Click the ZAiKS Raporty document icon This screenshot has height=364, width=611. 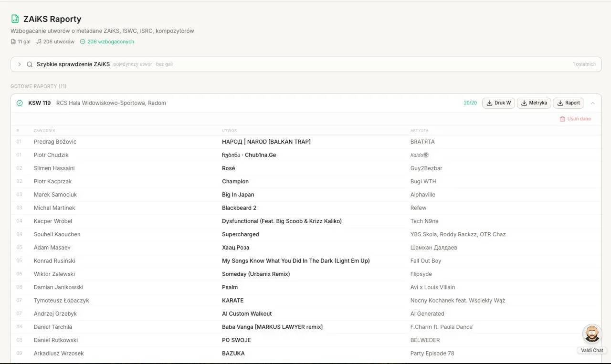(x=15, y=19)
